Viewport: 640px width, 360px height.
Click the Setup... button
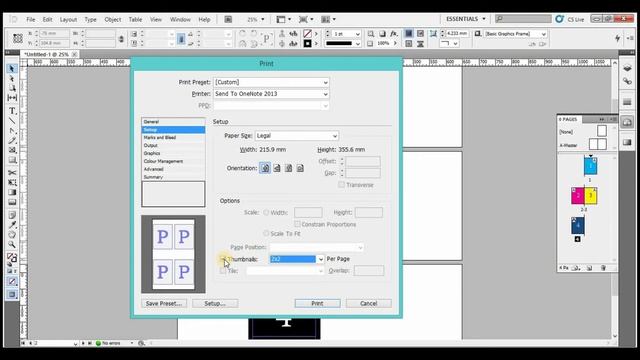215,303
